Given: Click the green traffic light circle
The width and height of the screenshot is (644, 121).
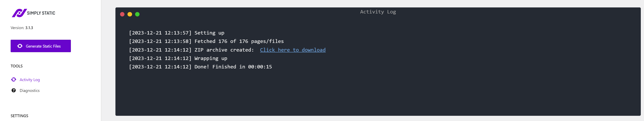Looking at the screenshot, I should [x=137, y=14].
